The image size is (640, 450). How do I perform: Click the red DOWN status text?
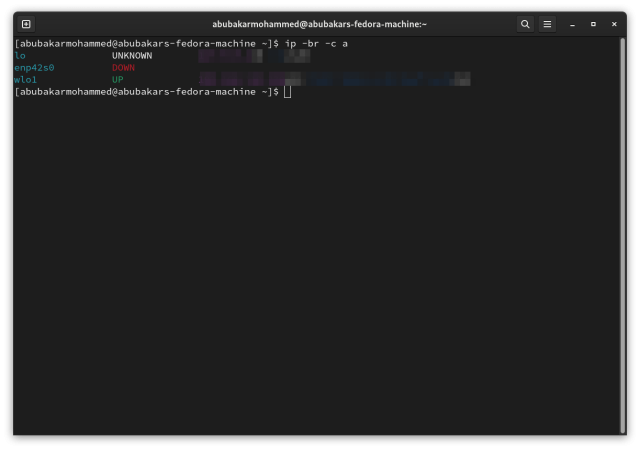tap(123, 68)
